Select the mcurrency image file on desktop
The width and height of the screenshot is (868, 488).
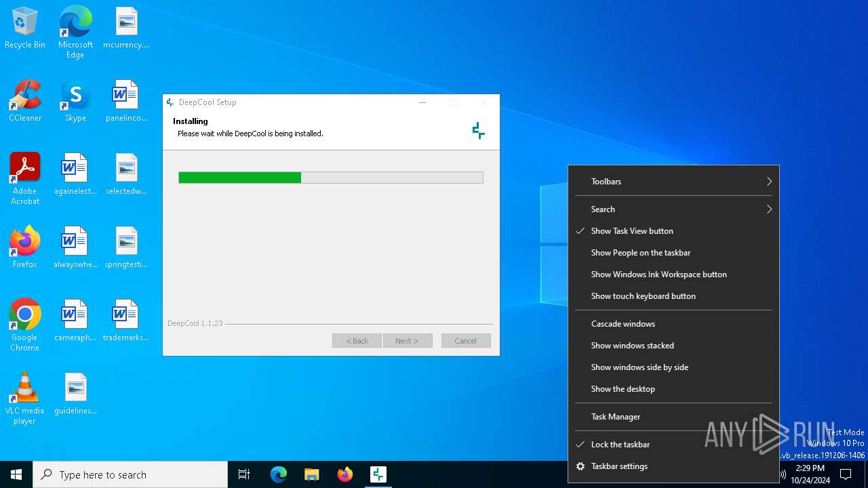tap(126, 28)
